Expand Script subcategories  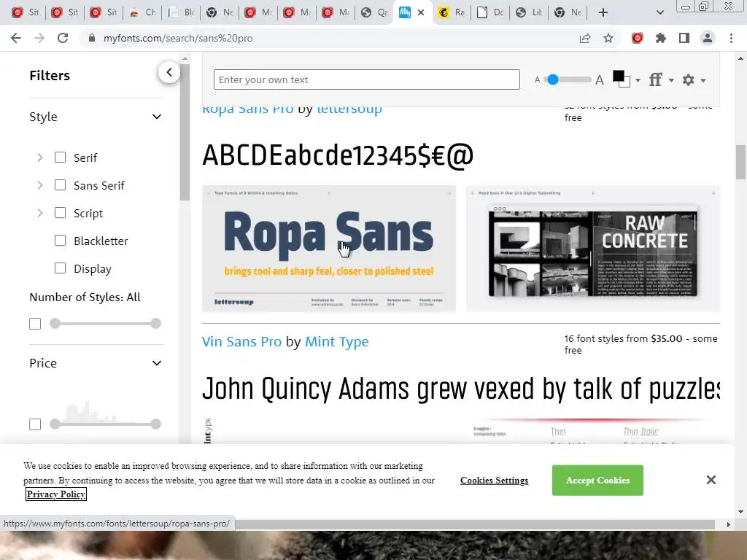40,213
